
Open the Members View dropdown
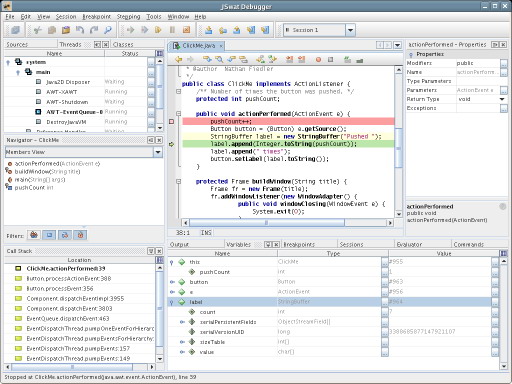[x=158, y=152]
